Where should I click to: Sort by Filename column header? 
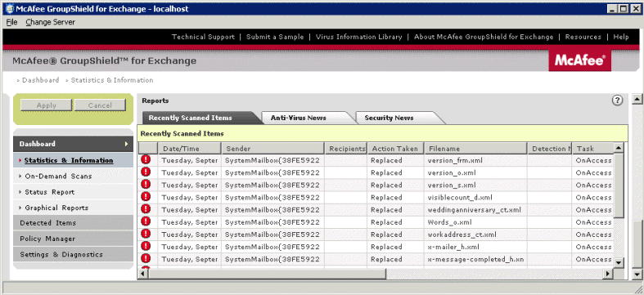(475, 149)
